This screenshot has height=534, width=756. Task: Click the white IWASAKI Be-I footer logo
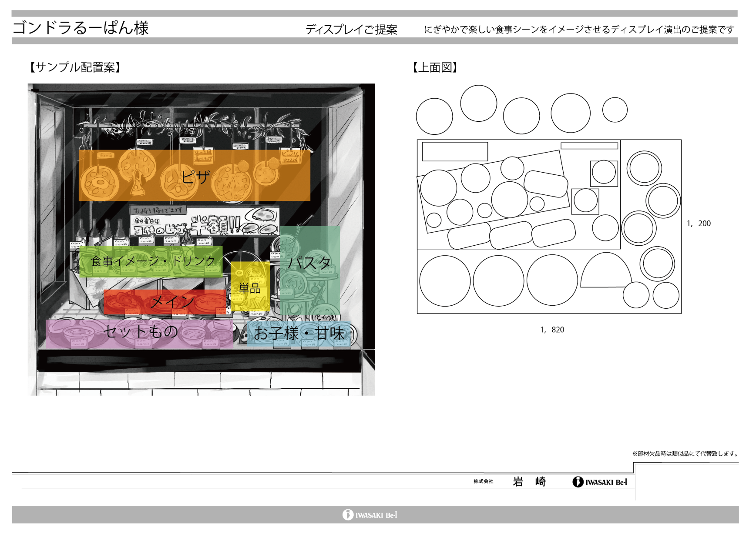[x=370, y=515]
